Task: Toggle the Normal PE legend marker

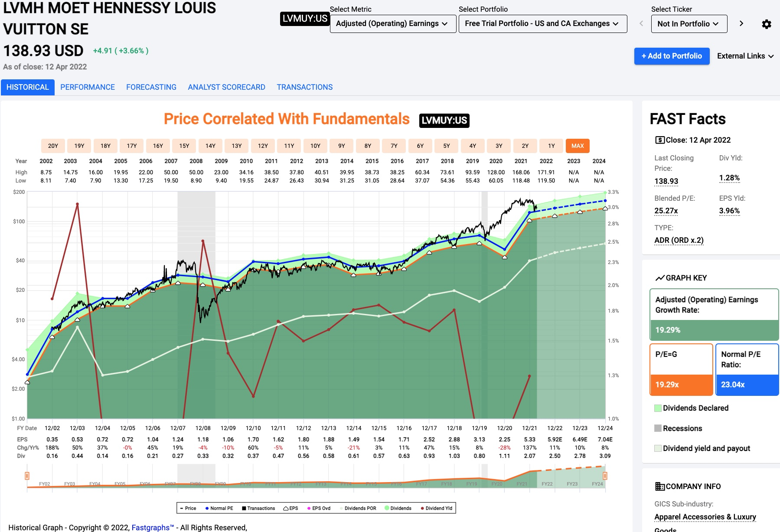Action: pyautogui.click(x=207, y=508)
